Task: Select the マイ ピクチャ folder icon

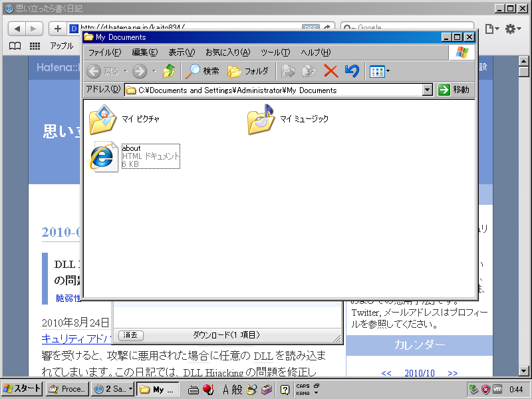Action: pos(103,120)
